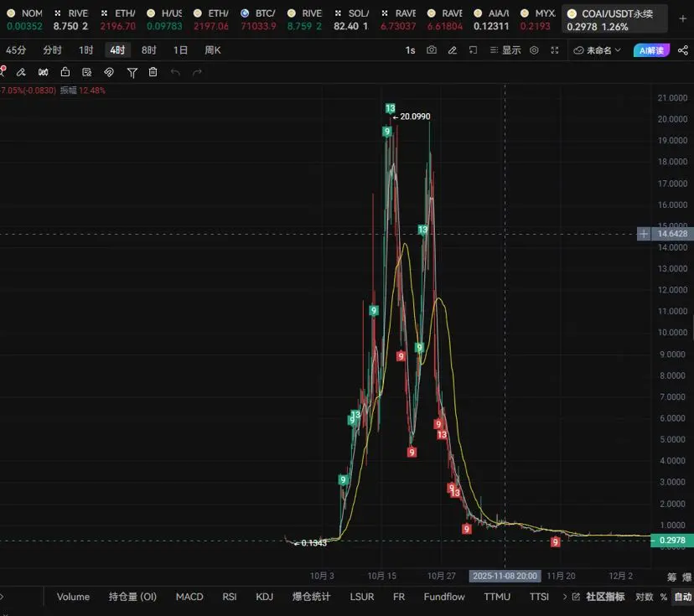Image resolution: width=694 pixels, height=616 pixels.
Task: Switch to the 1日 timeframe
Action: (x=180, y=50)
